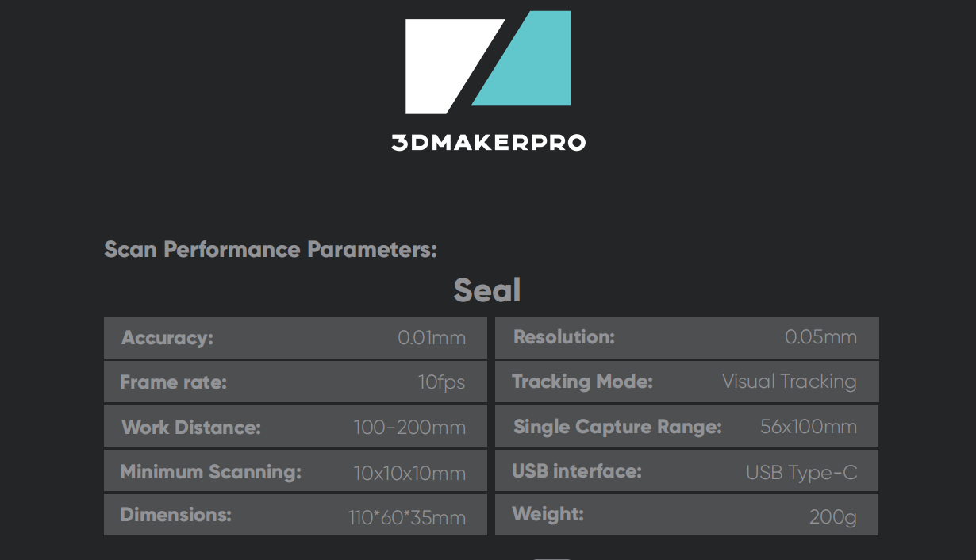The image size is (976, 560).
Task: Click the 3DMAKERPRO wordmark text
Action: [488, 143]
